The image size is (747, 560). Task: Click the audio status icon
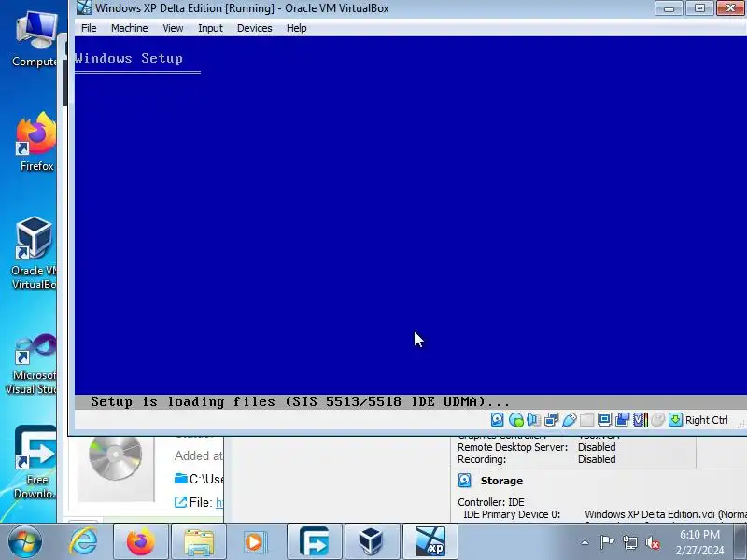[x=532, y=419]
